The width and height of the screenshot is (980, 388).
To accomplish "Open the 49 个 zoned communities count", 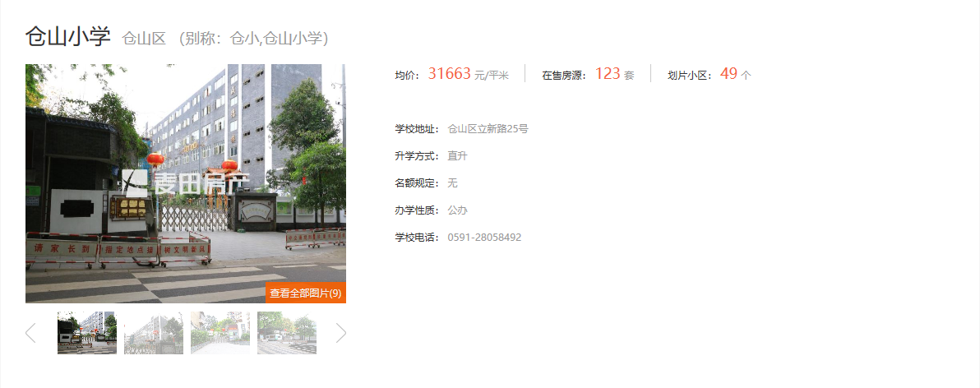I will (736, 74).
